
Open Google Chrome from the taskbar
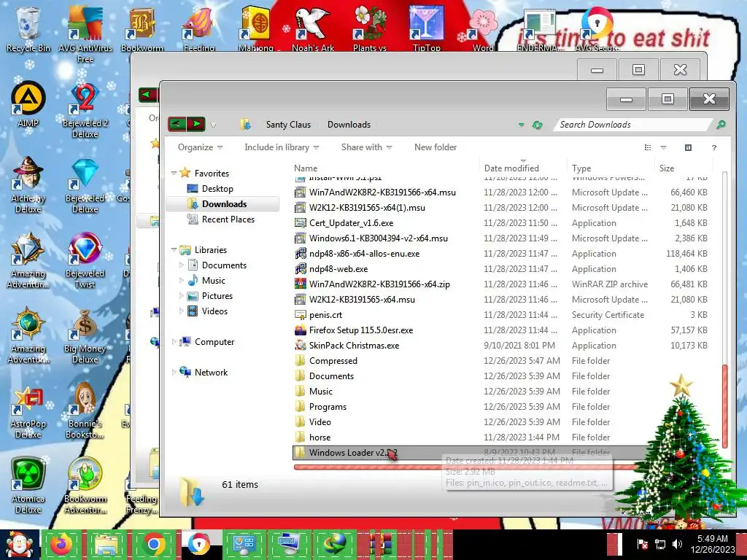coord(153,544)
